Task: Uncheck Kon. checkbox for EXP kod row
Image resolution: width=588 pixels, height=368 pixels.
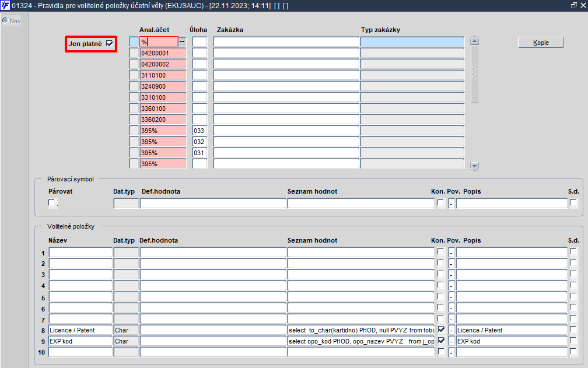Action: click(442, 341)
